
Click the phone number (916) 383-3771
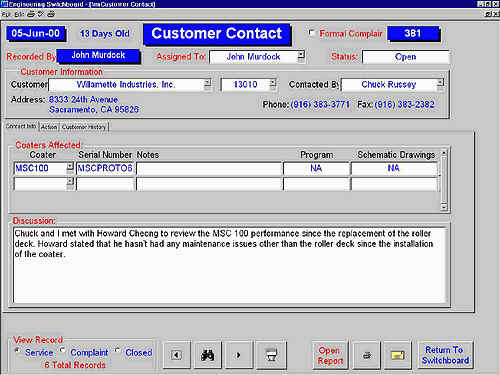pyautogui.click(x=320, y=105)
